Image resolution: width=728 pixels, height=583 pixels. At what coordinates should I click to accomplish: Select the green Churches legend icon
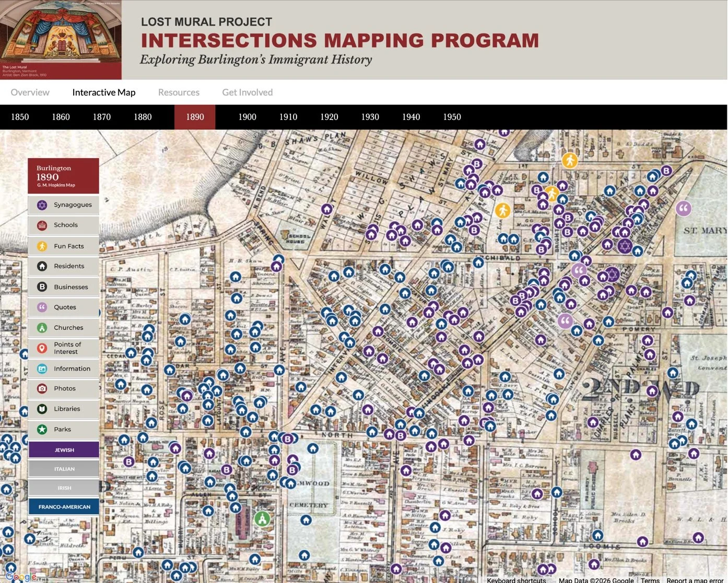[42, 328]
